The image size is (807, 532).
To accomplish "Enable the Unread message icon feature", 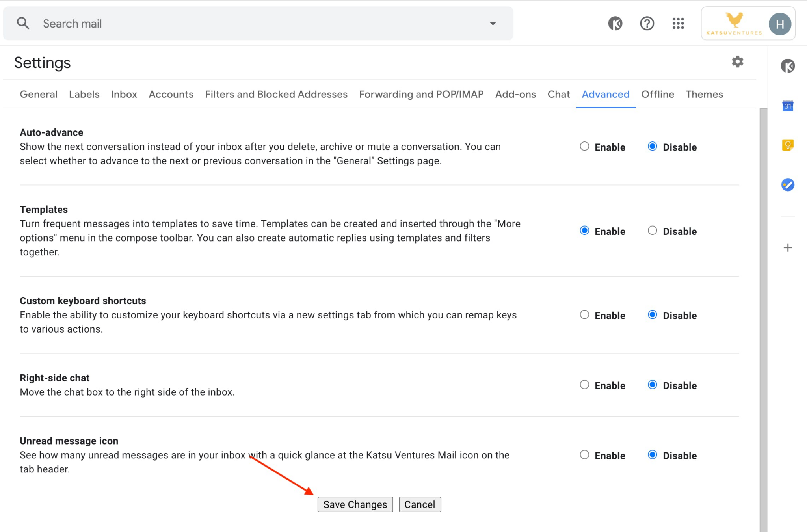I will click(x=584, y=455).
